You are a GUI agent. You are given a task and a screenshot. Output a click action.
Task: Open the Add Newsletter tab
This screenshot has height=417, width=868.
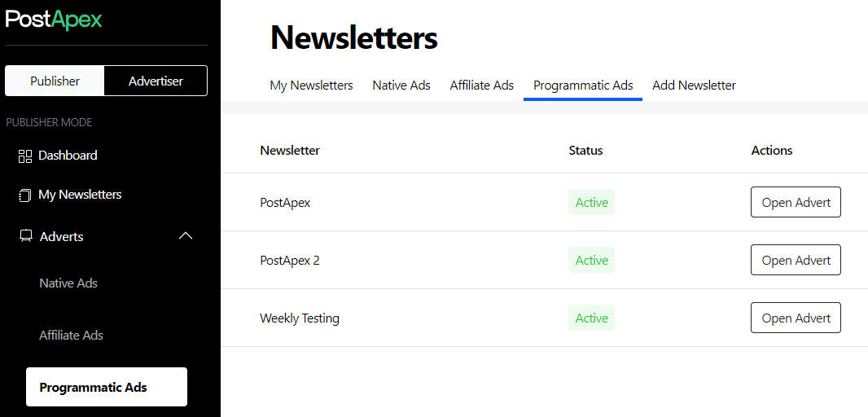pyautogui.click(x=694, y=85)
